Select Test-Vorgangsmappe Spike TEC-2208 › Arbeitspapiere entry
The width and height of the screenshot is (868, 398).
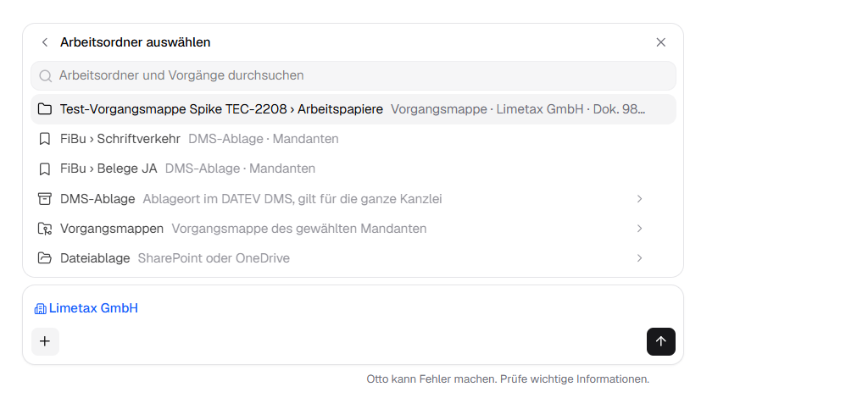pos(353,109)
